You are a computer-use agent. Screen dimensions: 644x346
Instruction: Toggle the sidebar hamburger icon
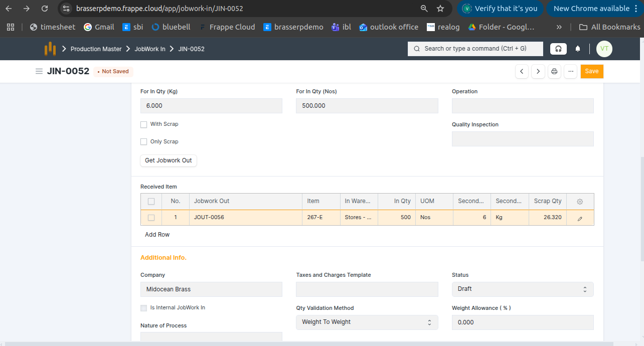coord(39,71)
